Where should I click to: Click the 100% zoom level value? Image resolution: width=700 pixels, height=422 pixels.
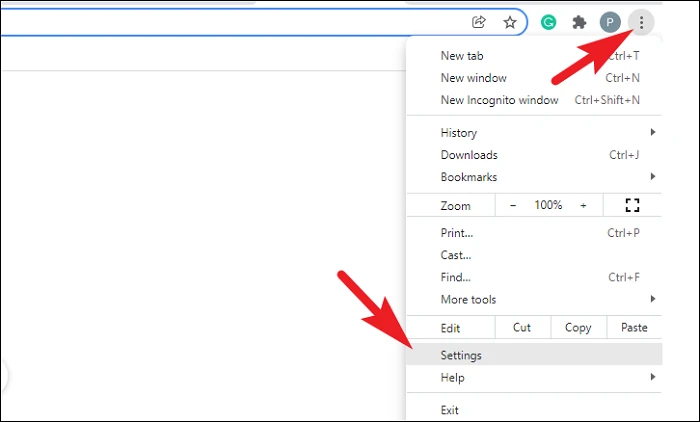pos(548,205)
